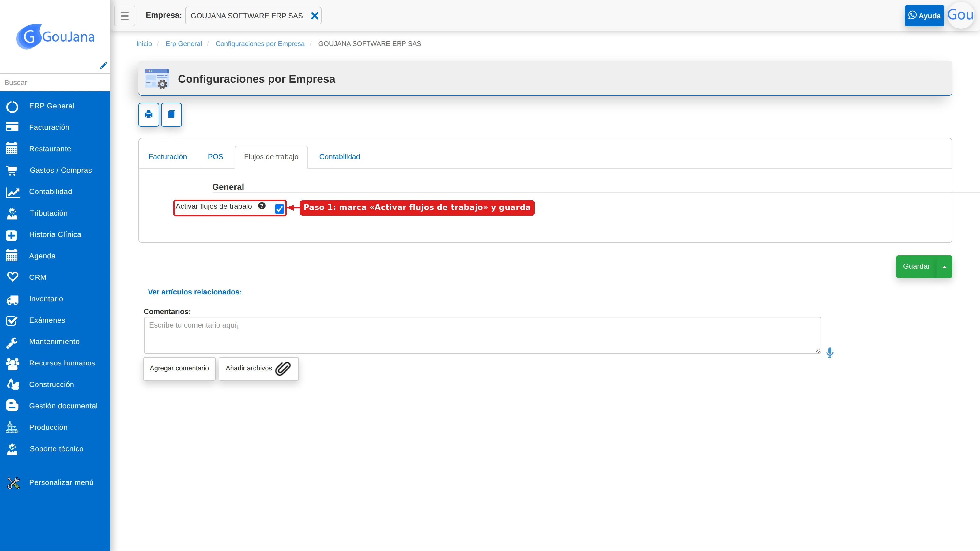Viewport: 980px width, 551px height.
Task: Click the Producción factory icon
Action: click(12, 427)
